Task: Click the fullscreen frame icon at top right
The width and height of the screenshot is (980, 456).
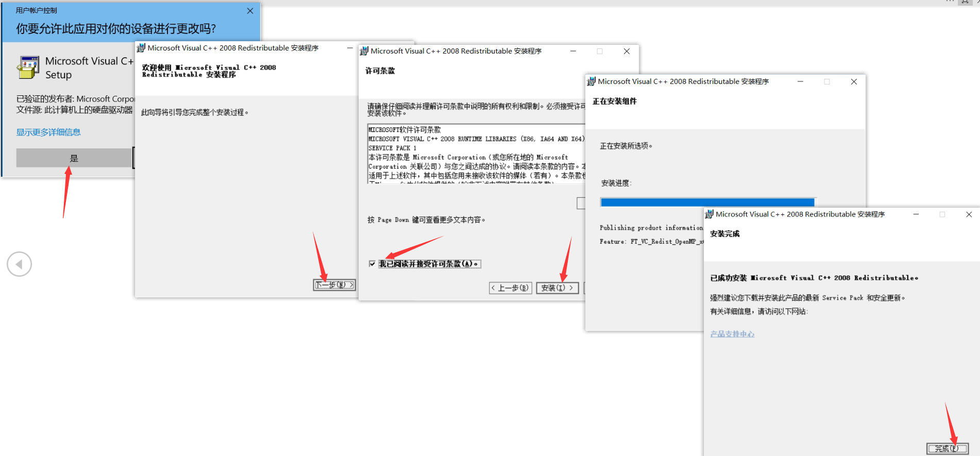Action: (x=965, y=2)
